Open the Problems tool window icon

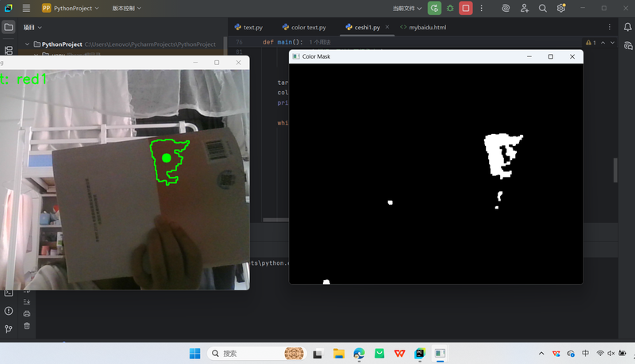[x=9, y=311]
